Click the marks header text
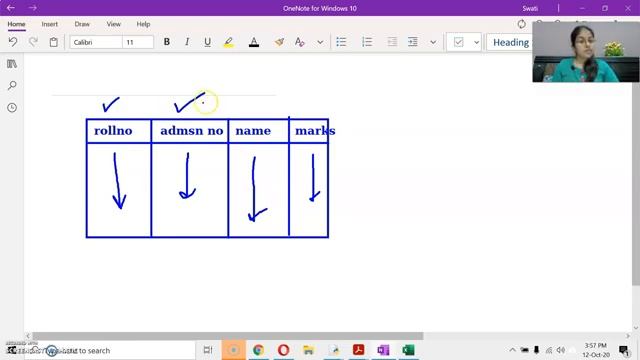The image size is (640, 360). pyautogui.click(x=315, y=131)
